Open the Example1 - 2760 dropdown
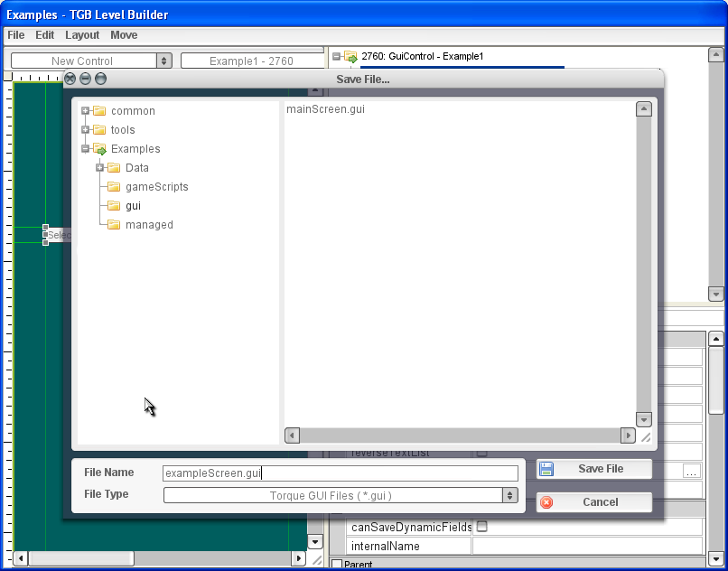The image size is (728, 571). (x=252, y=61)
